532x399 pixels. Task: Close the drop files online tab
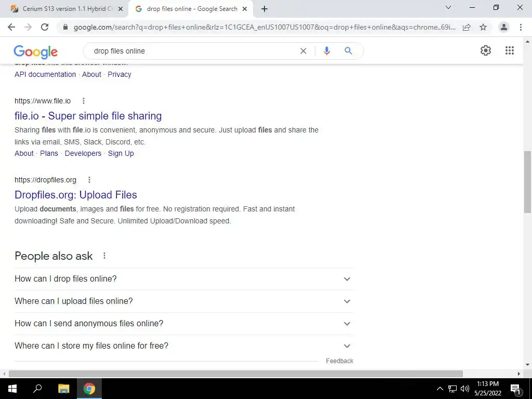pos(245,9)
